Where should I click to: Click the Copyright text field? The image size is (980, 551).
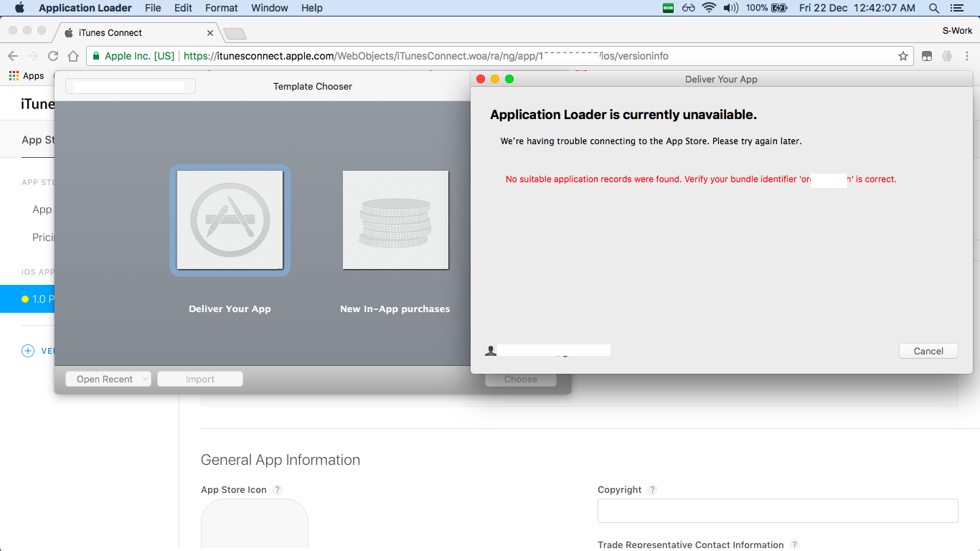(778, 511)
